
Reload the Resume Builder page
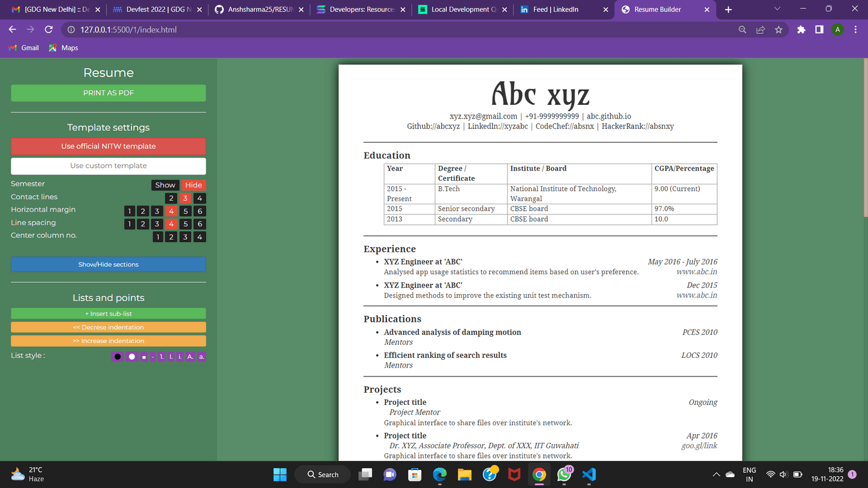click(x=49, y=30)
